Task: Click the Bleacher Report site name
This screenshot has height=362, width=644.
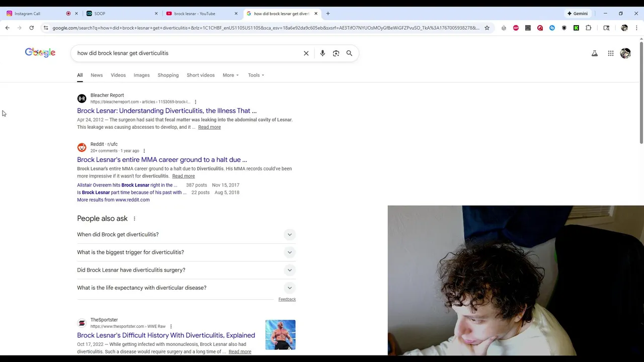Action: click(107, 95)
